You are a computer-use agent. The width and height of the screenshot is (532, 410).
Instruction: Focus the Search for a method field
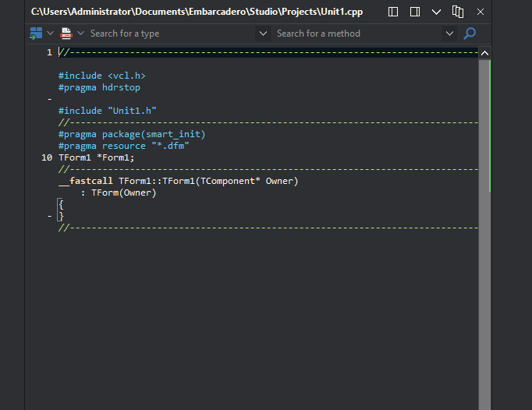[x=357, y=34]
